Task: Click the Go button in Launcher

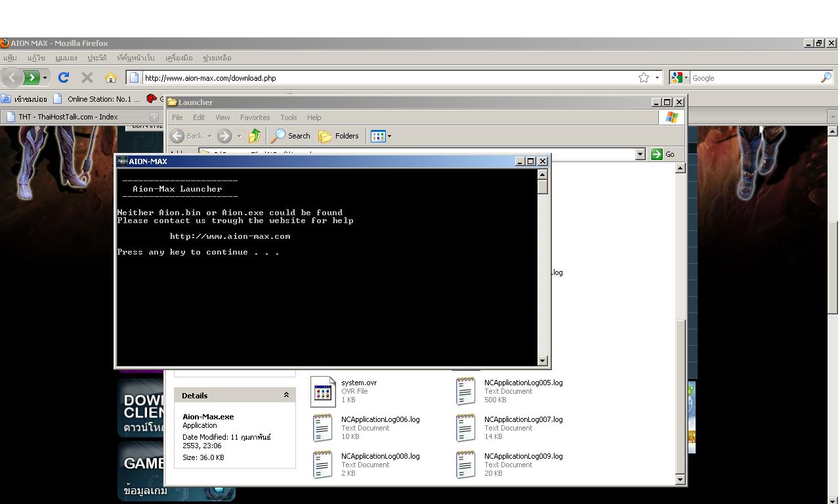Action: point(663,154)
